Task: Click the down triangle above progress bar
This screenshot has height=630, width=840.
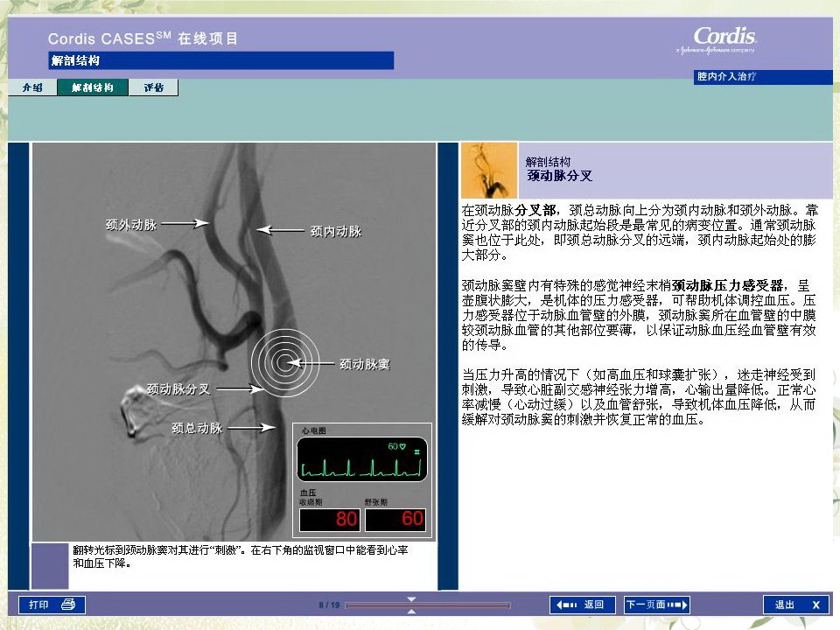Action: tap(411, 598)
